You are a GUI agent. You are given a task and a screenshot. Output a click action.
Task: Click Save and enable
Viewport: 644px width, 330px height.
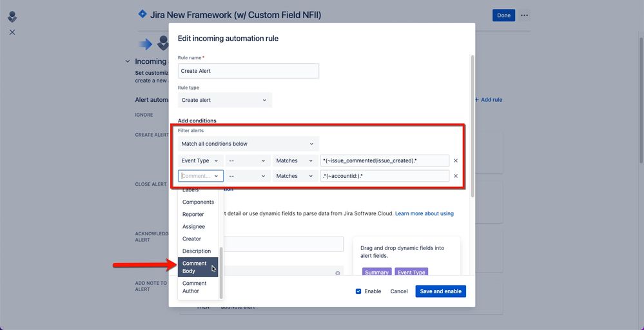[x=441, y=291]
